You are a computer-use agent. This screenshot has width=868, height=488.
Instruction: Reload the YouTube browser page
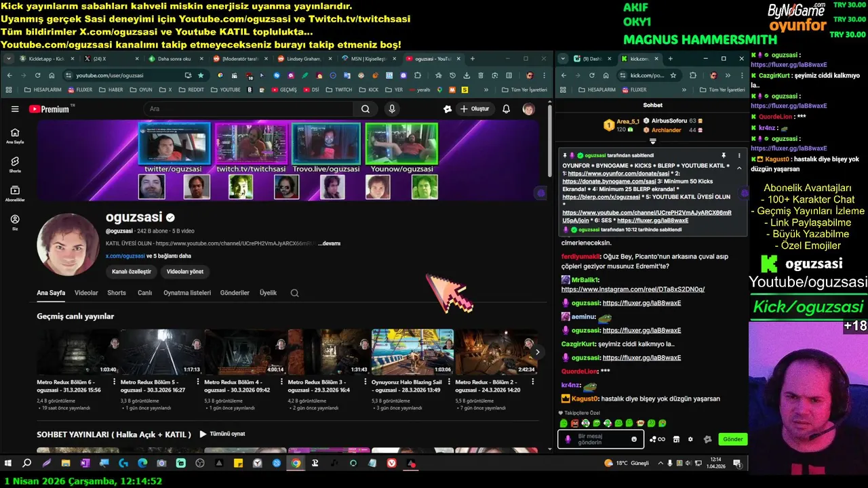point(37,75)
